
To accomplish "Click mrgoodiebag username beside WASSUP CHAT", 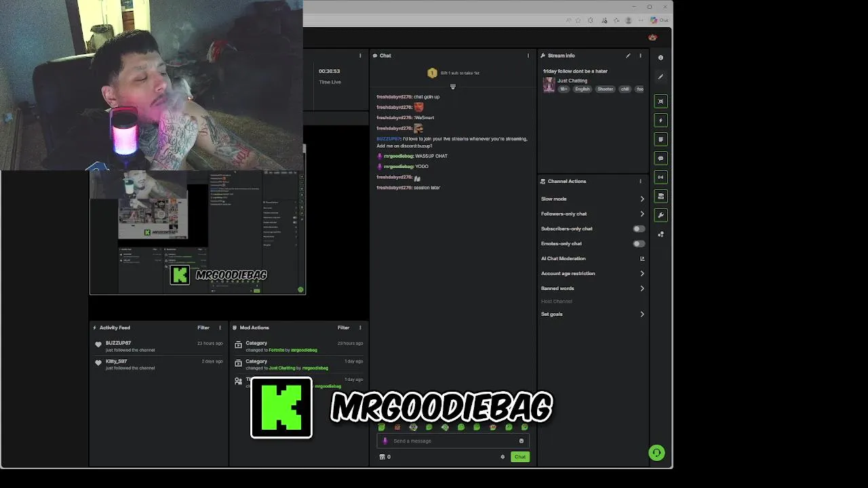I will 398,156.
